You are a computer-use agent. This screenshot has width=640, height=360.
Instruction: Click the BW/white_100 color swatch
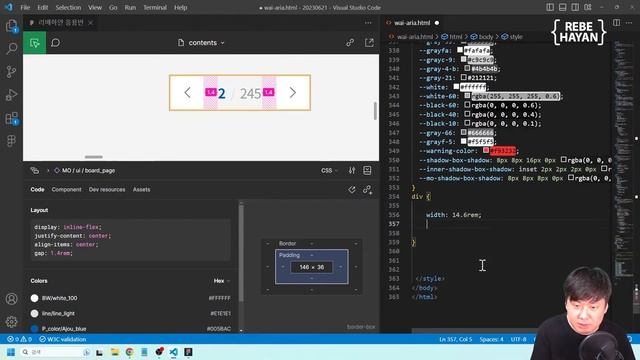pyautogui.click(x=34, y=298)
